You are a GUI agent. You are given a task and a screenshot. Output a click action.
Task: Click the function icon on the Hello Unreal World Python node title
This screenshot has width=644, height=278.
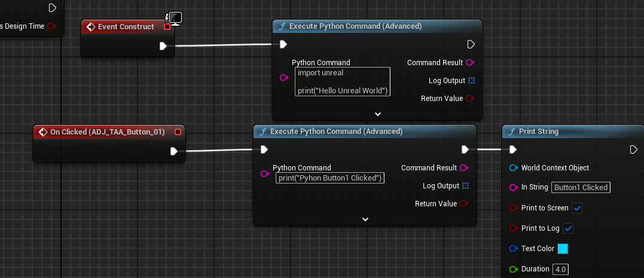pyautogui.click(x=282, y=26)
